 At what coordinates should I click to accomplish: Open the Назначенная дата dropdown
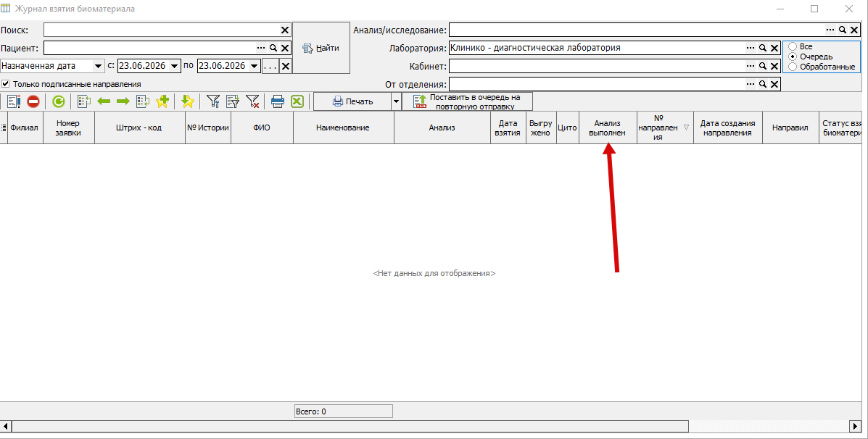pos(99,66)
